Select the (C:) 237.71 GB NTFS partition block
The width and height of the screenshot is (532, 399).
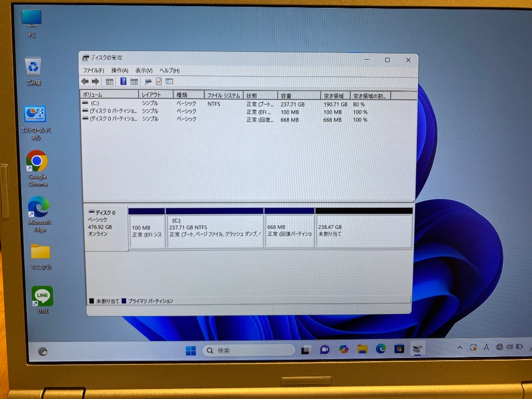click(x=214, y=231)
